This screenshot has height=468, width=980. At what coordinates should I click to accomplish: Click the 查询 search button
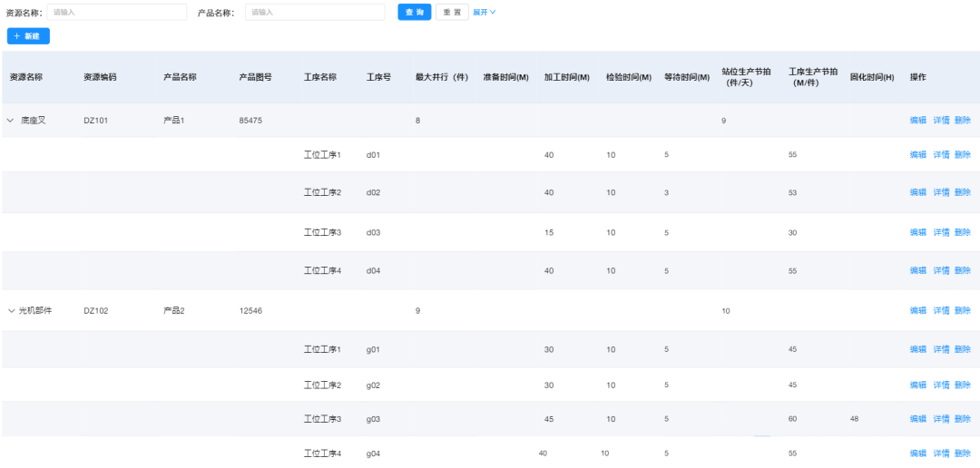click(x=415, y=12)
